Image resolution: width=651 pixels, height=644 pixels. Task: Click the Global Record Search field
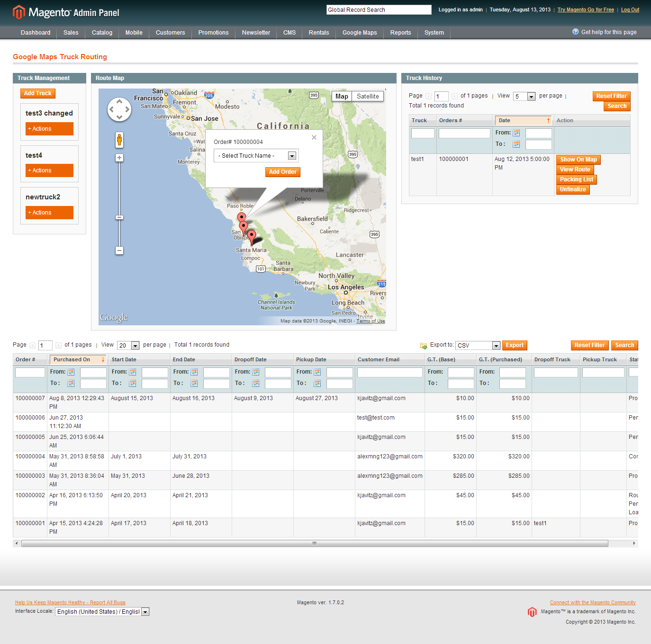pyautogui.click(x=379, y=10)
